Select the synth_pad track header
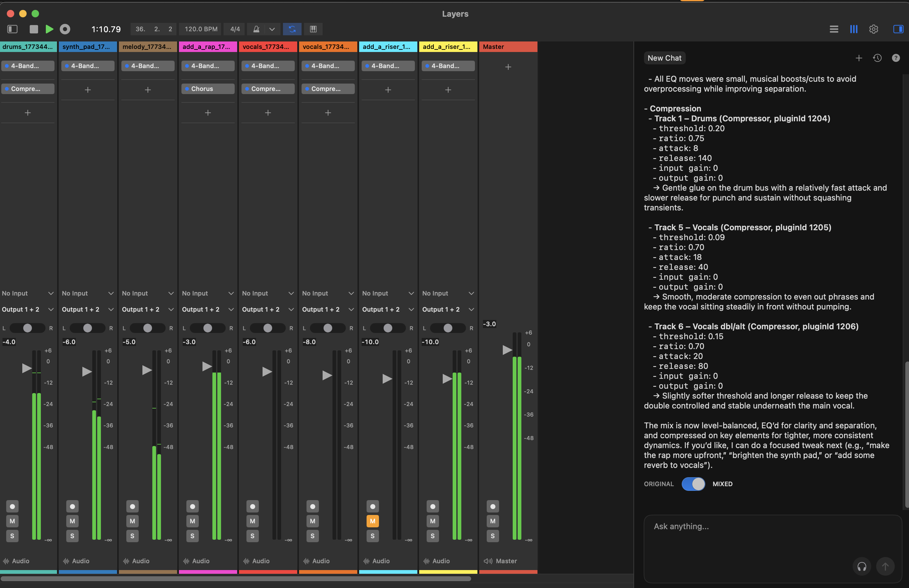Viewport: 909px width, 588px height. tap(88, 47)
